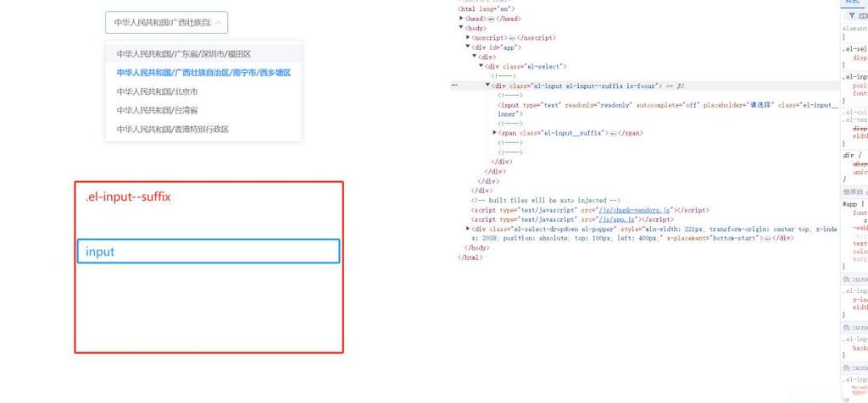The image size is (868, 403).
Task: Collapse the div id="app" node
Action: click(468, 47)
